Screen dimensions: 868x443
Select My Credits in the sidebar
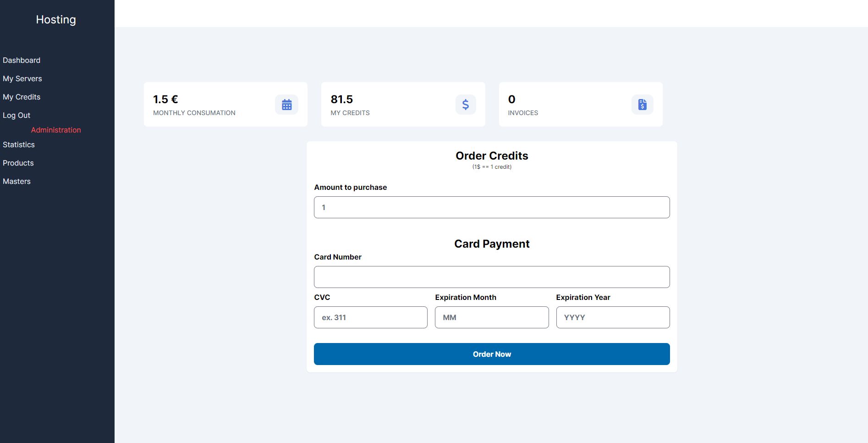click(22, 97)
